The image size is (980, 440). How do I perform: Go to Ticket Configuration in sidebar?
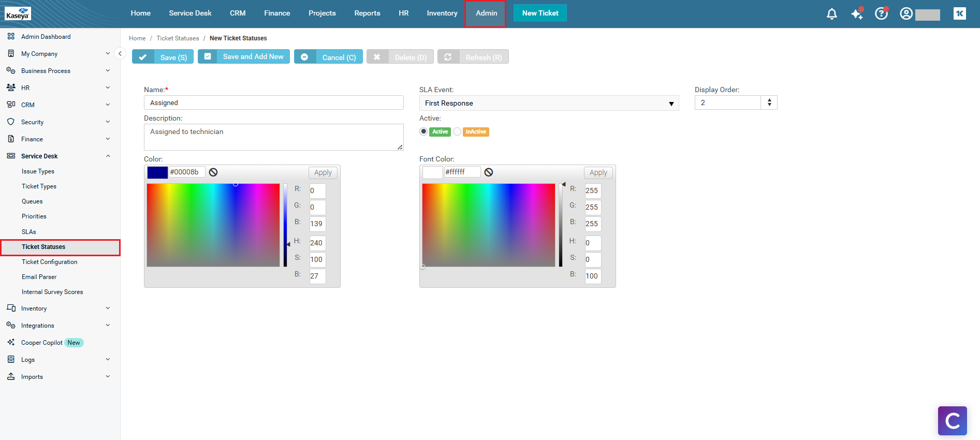coord(50,262)
